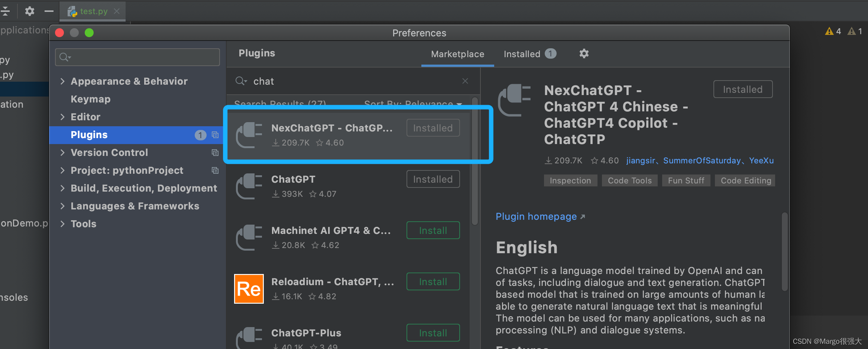Click the IDE toolbar settings gear
Image resolution: width=868 pixels, height=349 pixels.
(29, 11)
